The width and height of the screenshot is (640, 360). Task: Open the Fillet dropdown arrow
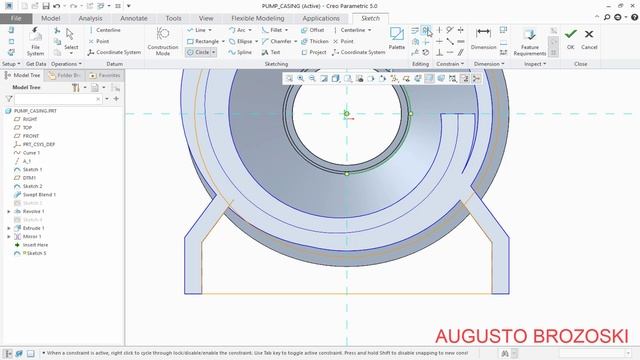point(287,30)
